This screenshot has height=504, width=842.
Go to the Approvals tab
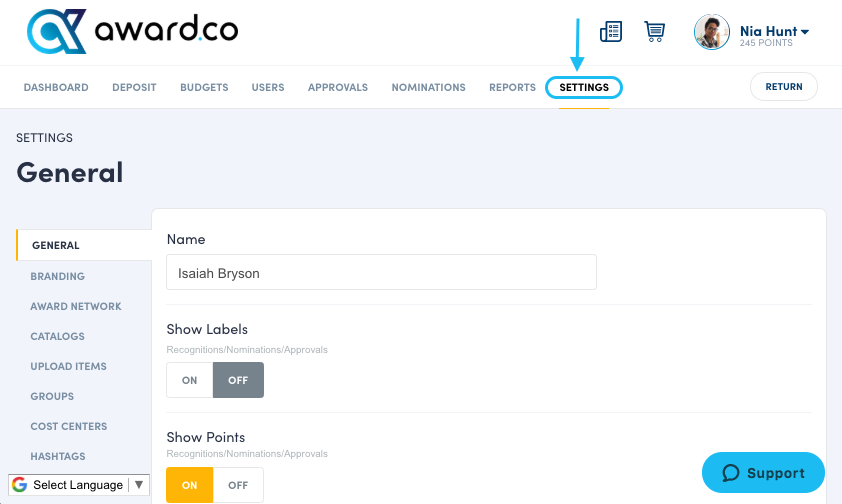[x=338, y=87]
